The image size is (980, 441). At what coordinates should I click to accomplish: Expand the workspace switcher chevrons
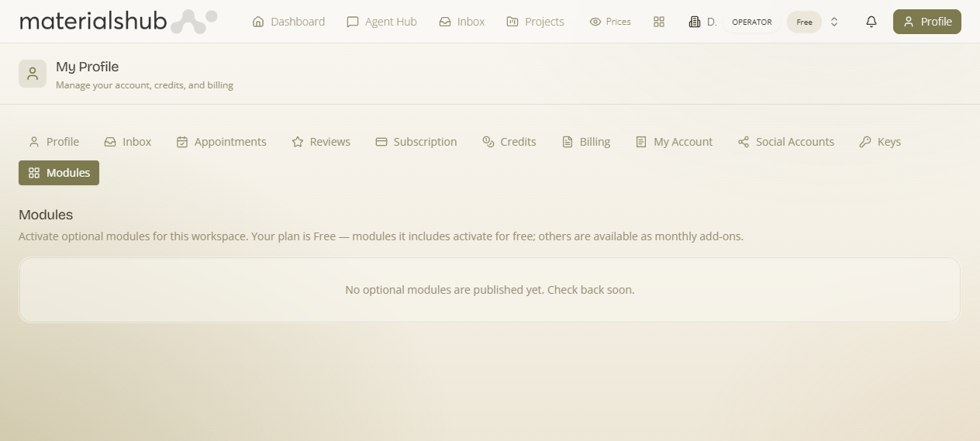[834, 22]
